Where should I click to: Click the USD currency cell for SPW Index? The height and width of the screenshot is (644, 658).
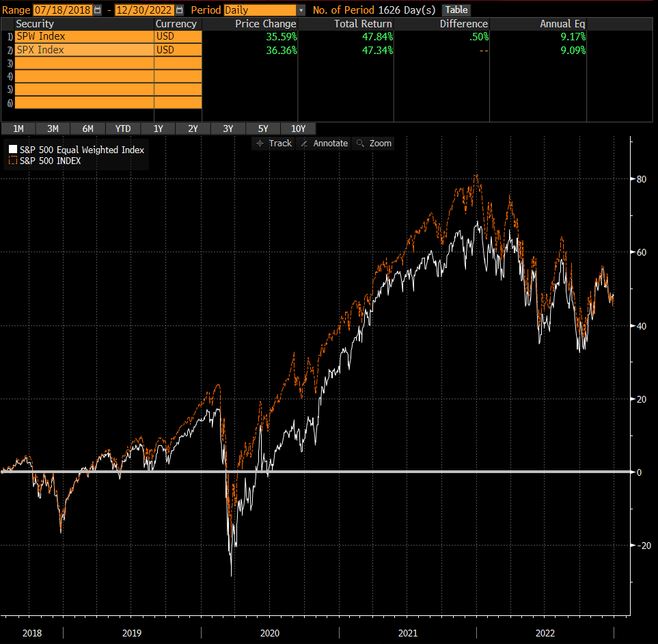point(178,36)
